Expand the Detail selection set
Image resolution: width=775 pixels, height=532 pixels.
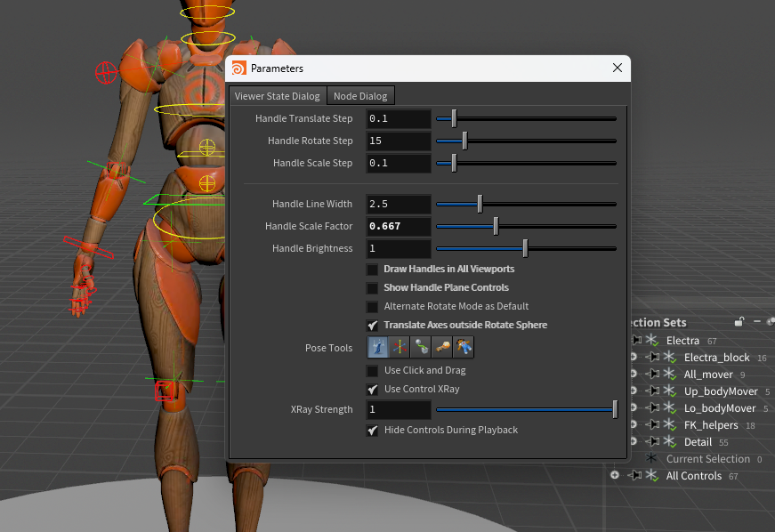tap(634, 441)
